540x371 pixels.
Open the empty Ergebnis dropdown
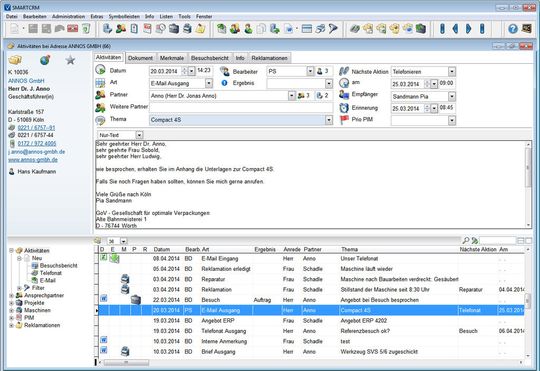tap(329, 83)
